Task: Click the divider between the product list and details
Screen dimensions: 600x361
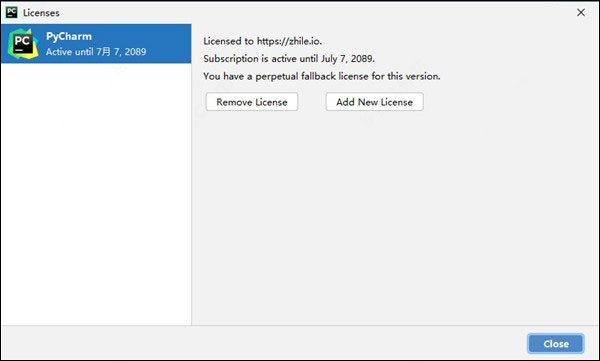Action: [191, 175]
